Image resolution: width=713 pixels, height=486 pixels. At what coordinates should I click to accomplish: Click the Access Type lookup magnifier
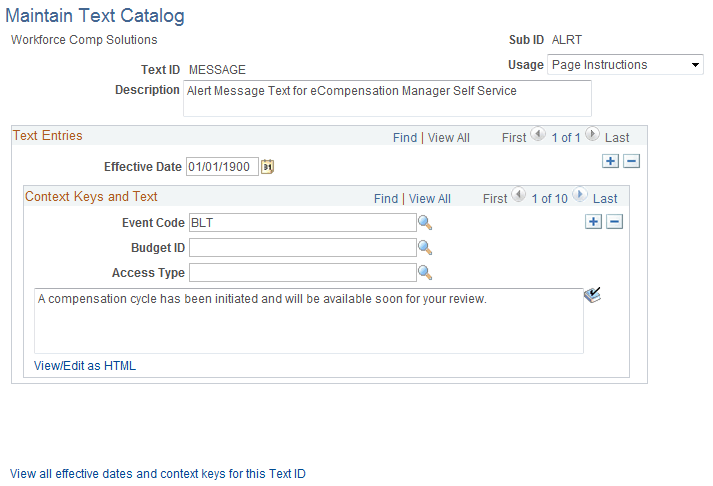point(424,272)
